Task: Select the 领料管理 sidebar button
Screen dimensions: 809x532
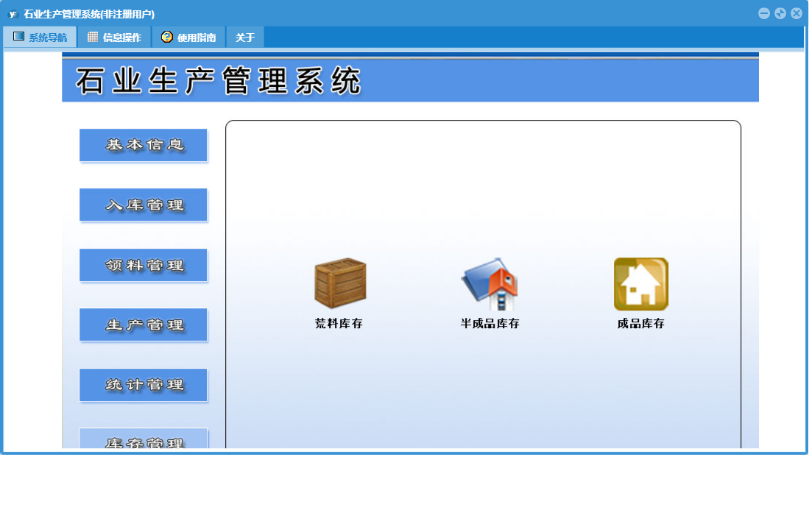Action: point(144,266)
